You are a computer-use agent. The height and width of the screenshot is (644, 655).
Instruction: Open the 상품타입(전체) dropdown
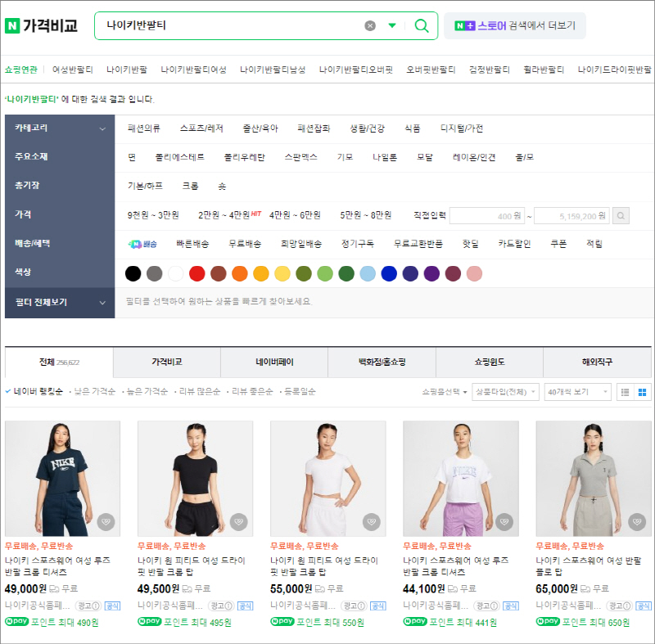click(x=505, y=392)
